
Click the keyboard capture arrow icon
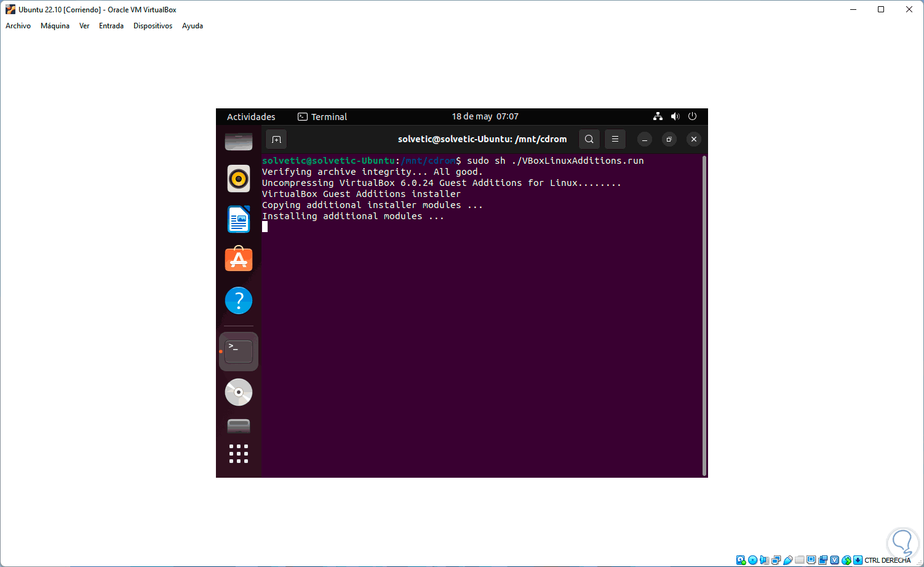point(858,560)
